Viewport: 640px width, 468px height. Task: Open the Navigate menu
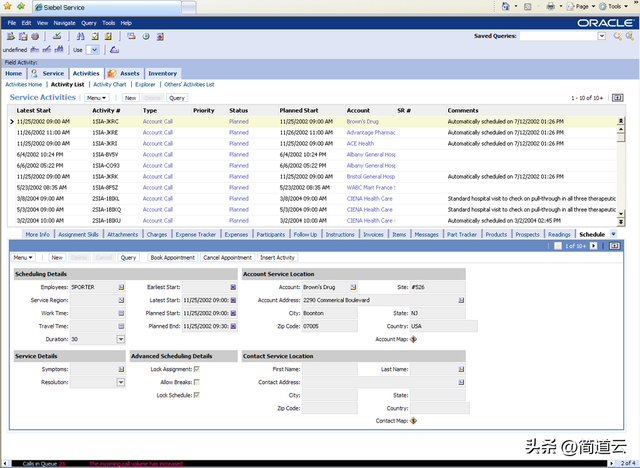pyautogui.click(x=64, y=23)
